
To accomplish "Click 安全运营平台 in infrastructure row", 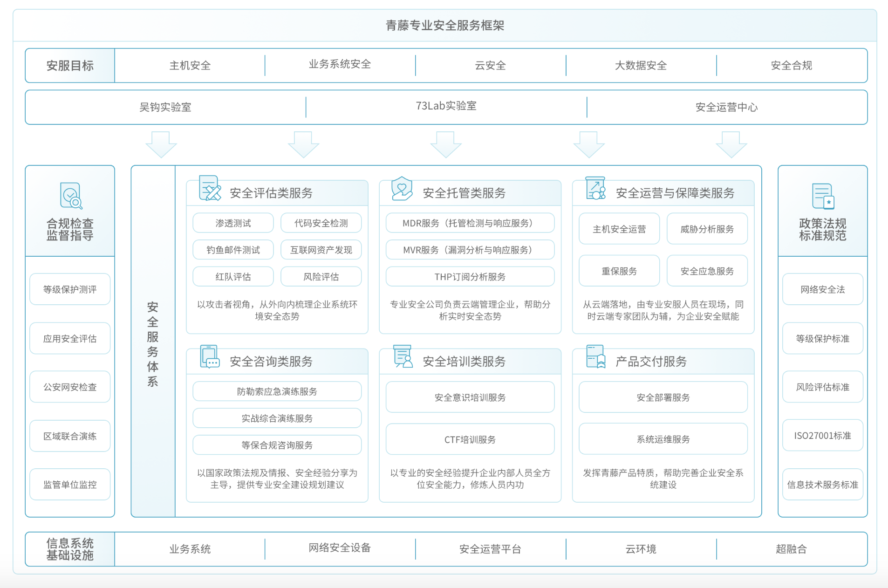I will (491, 549).
